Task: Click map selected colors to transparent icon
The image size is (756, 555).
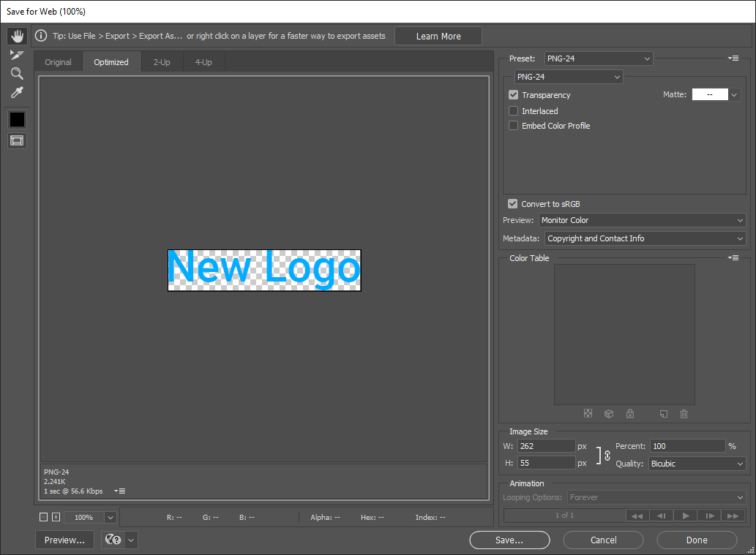Action: [588, 413]
